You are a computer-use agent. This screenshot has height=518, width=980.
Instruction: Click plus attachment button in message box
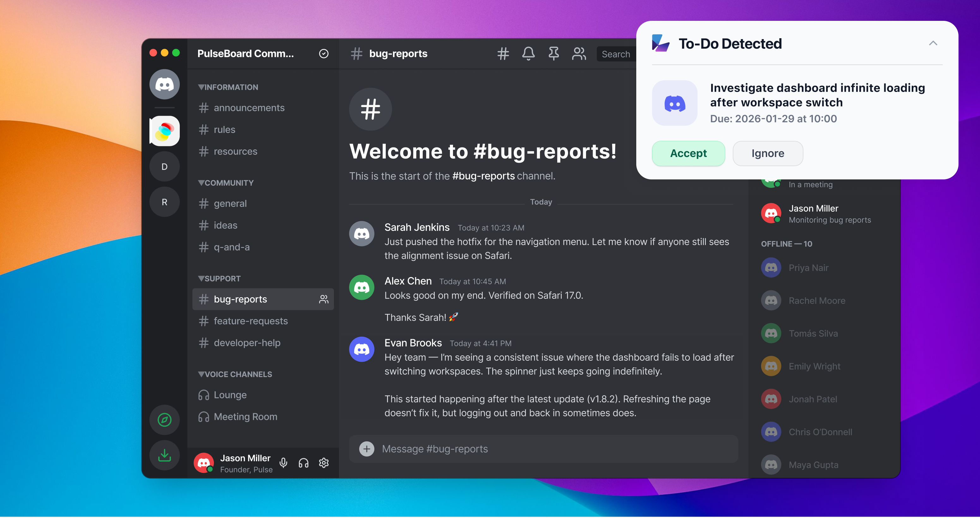click(366, 449)
